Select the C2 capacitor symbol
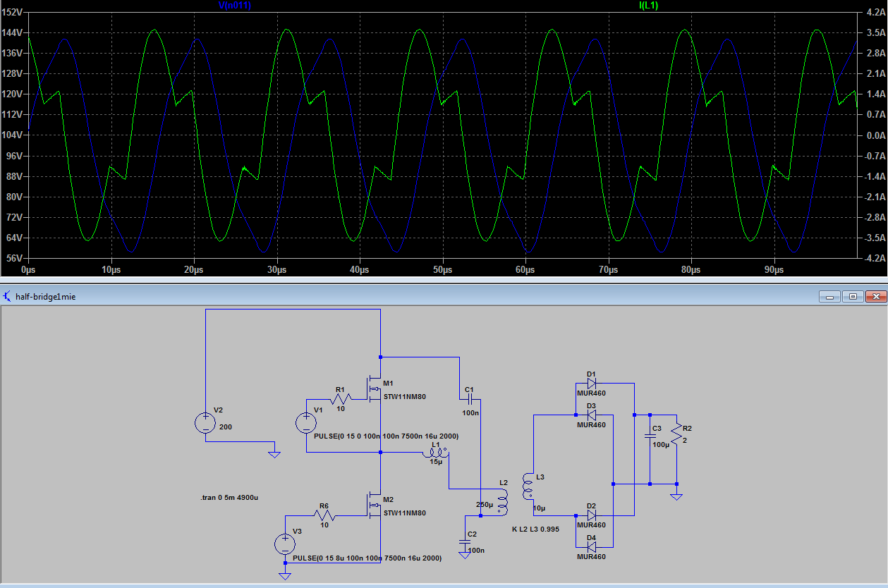Image resolution: width=888 pixels, height=588 pixels. point(464,541)
